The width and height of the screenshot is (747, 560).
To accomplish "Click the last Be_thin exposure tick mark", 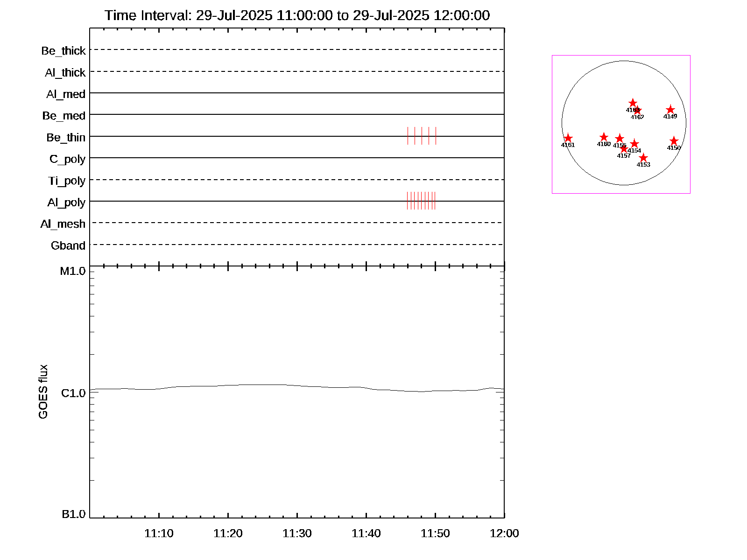I will (x=436, y=136).
